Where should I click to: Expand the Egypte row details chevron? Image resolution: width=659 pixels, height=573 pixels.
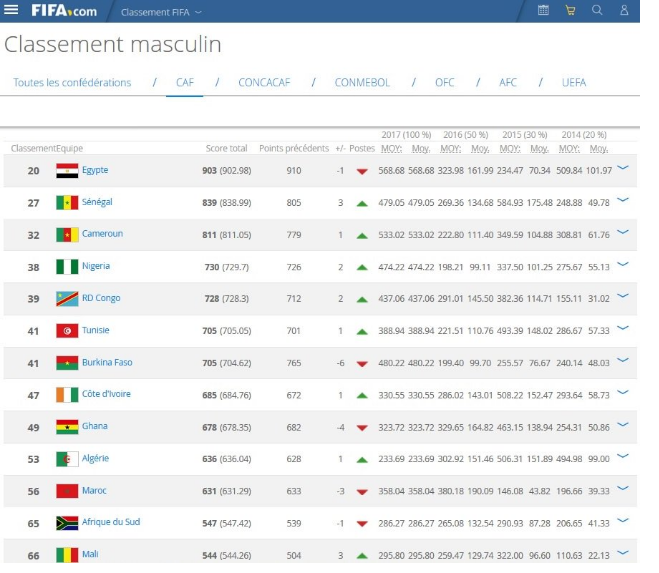click(622, 168)
